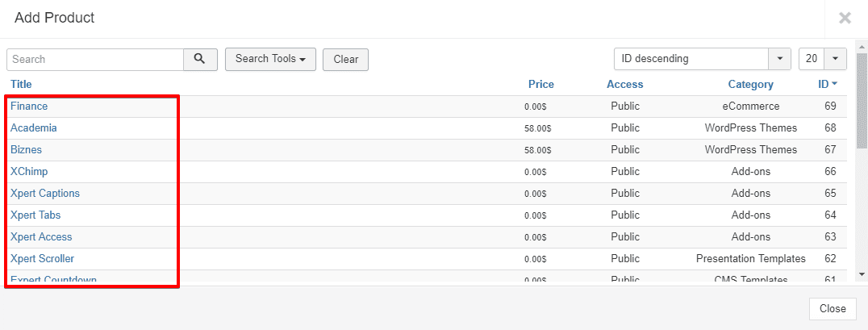Select the XChimp add-on

point(29,171)
